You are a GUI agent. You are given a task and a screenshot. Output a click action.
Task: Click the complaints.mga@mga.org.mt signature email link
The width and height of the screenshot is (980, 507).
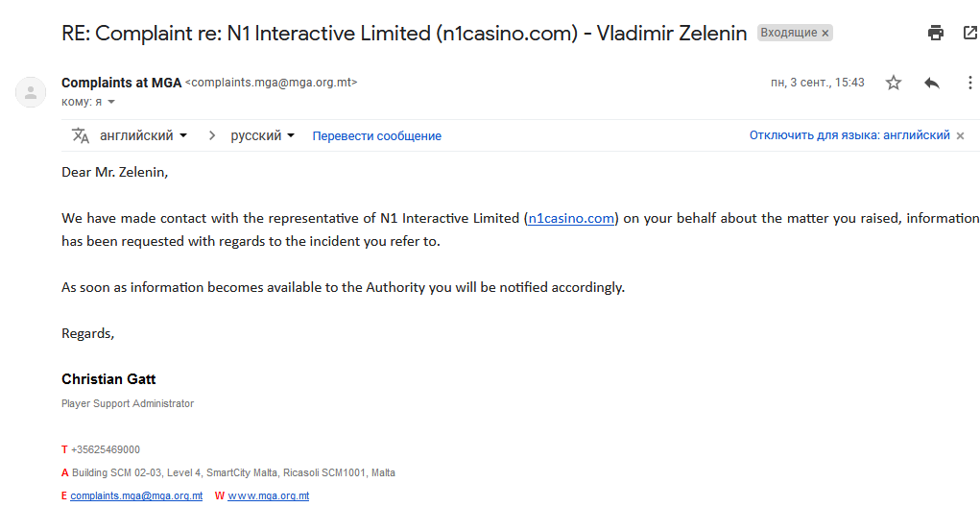[136, 495]
